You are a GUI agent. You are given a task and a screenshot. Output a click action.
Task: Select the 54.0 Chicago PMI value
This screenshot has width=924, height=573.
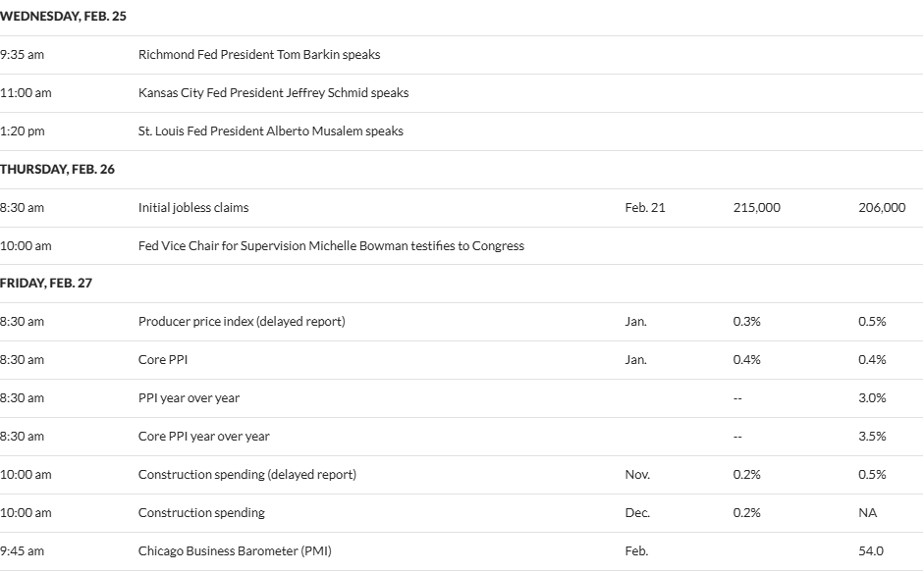click(870, 551)
